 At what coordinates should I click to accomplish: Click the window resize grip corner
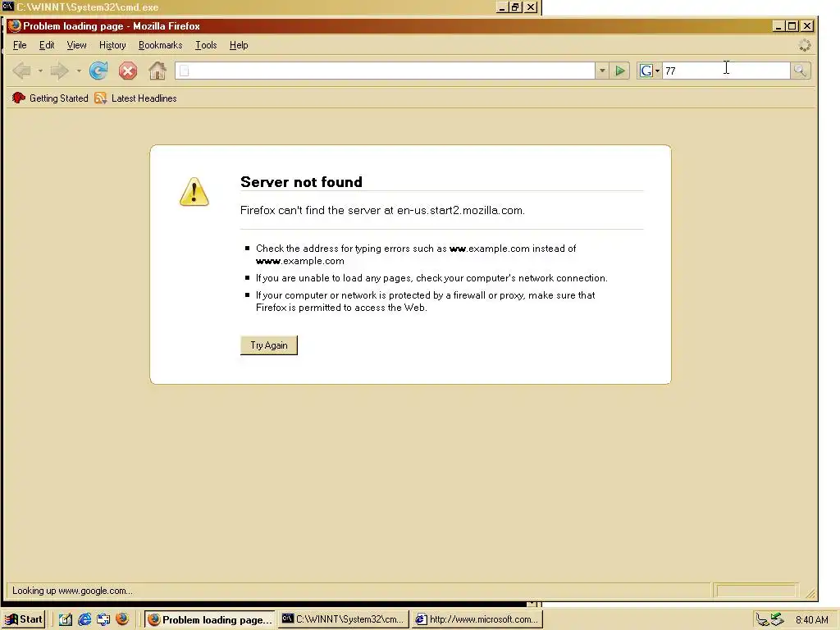coord(810,593)
